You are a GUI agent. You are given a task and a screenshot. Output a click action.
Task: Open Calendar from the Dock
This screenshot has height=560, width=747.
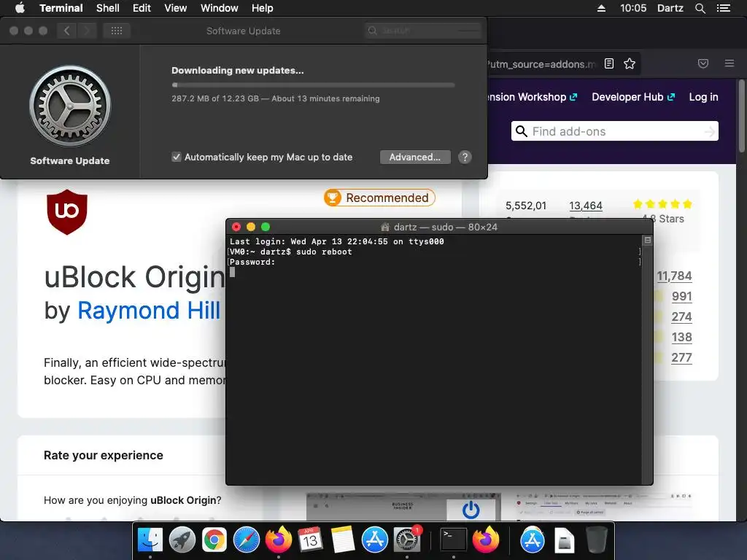click(x=311, y=540)
